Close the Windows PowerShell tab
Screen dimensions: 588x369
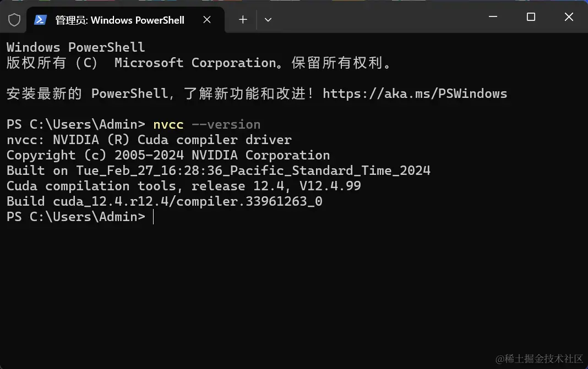pyautogui.click(x=207, y=20)
